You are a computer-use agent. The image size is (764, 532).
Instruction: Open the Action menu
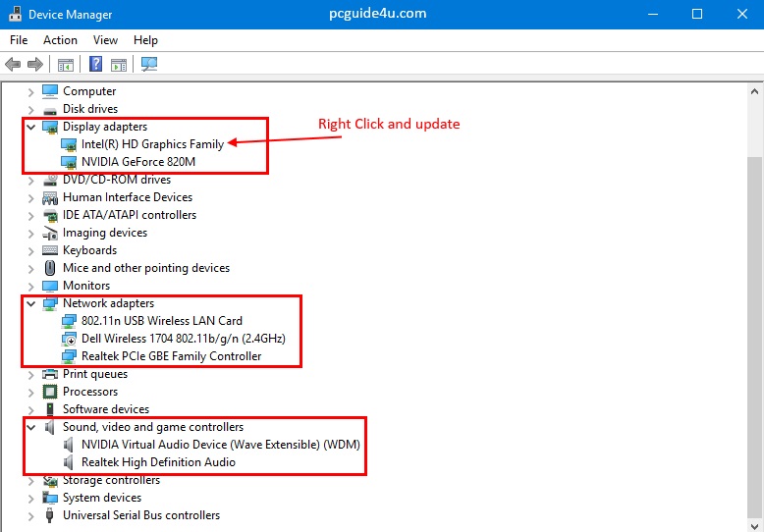[60, 40]
